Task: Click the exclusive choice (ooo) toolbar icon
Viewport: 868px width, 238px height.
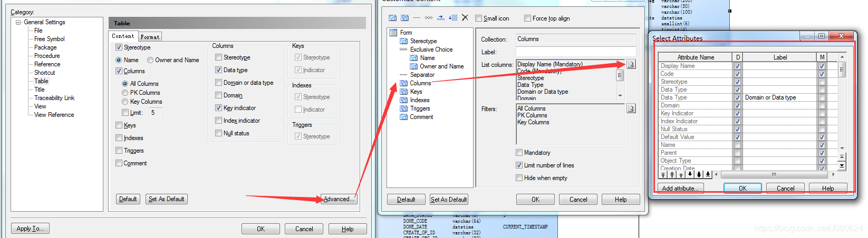Action: pos(429,18)
